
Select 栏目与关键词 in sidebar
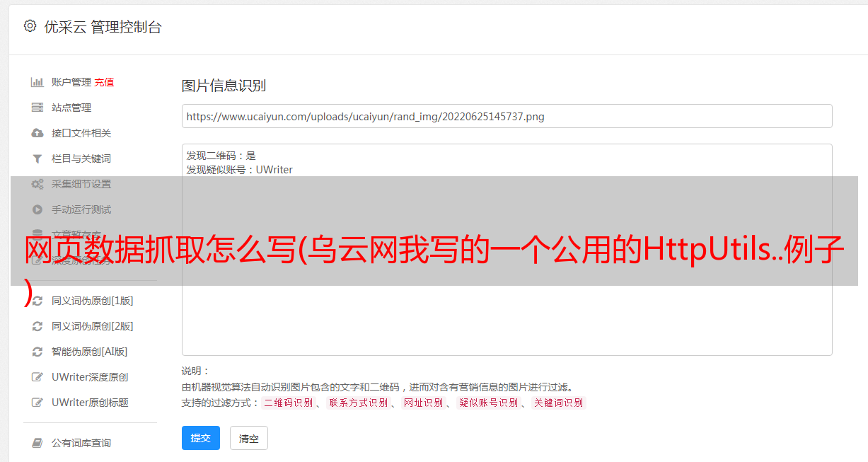coord(81,158)
